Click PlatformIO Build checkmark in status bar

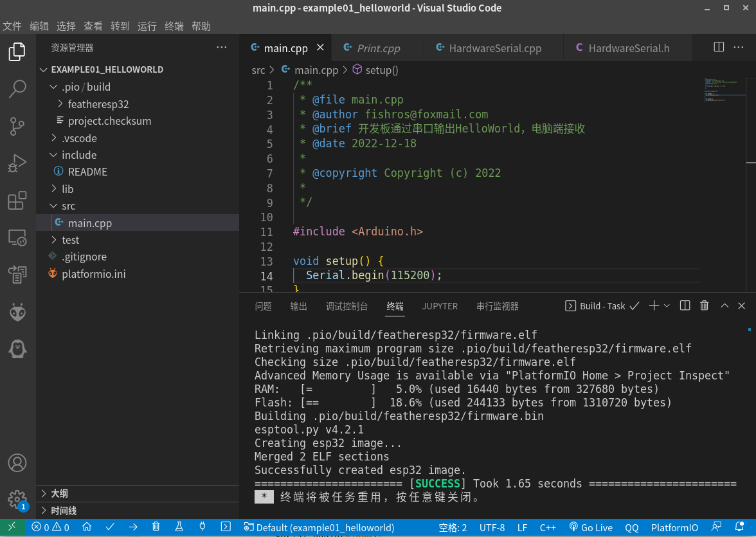110,527
